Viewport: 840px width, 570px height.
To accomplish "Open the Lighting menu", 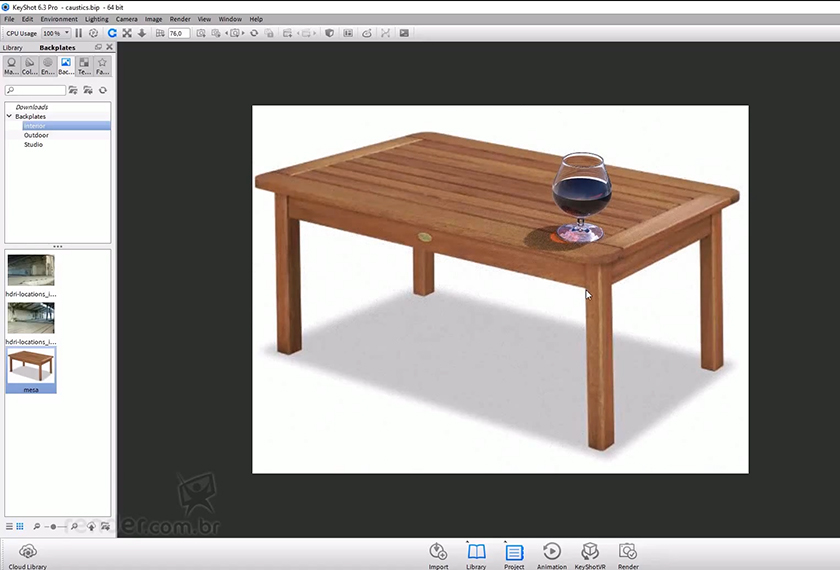I will click(97, 19).
